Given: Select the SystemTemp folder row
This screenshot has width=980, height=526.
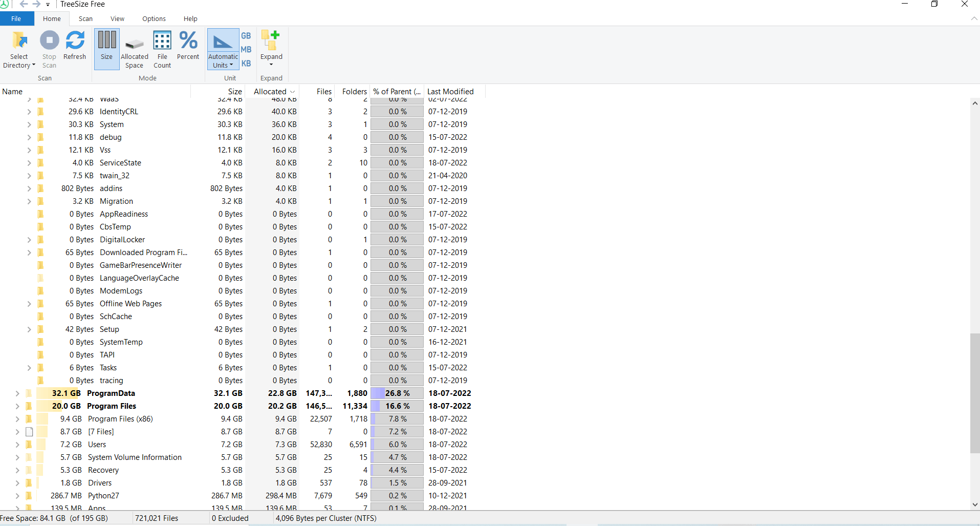Looking at the screenshot, I should (243, 342).
